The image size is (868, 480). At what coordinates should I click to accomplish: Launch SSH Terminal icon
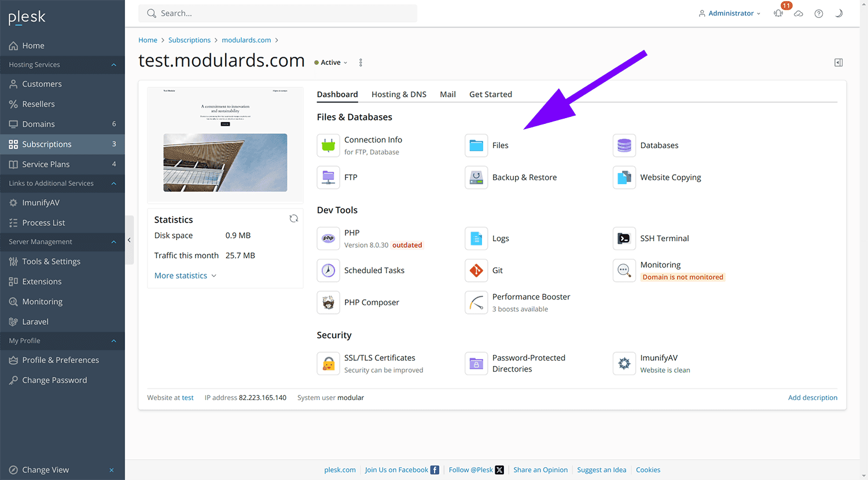(x=624, y=239)
